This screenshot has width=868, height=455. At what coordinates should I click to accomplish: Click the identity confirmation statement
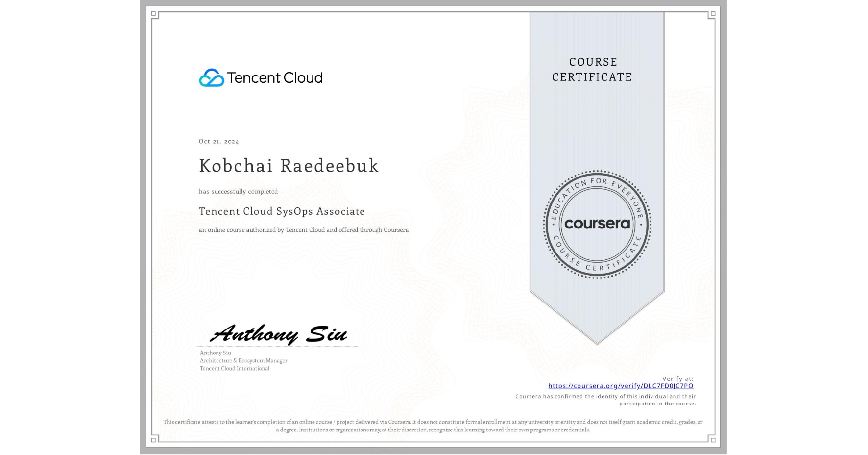[x=605, y=400]
